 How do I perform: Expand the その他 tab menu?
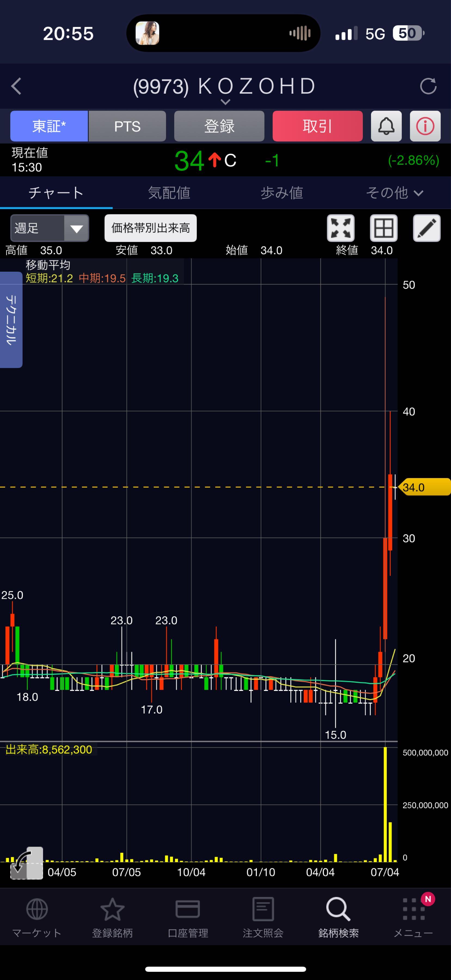394,193
